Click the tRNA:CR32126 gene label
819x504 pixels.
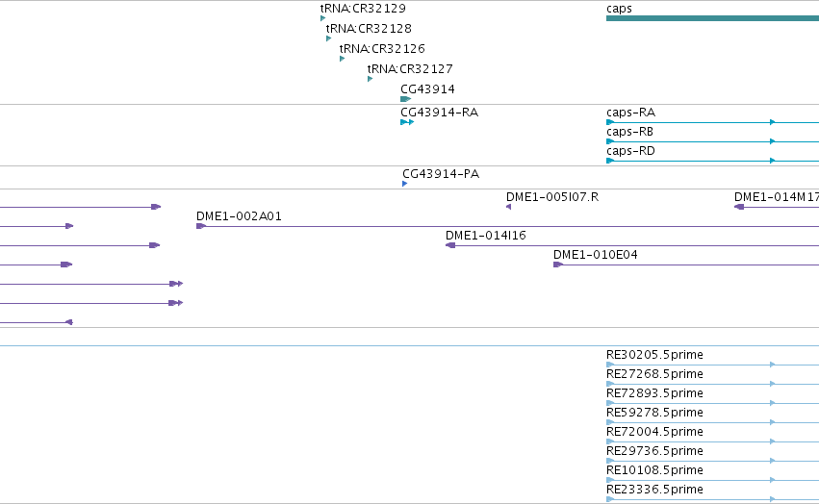(382, 48)
